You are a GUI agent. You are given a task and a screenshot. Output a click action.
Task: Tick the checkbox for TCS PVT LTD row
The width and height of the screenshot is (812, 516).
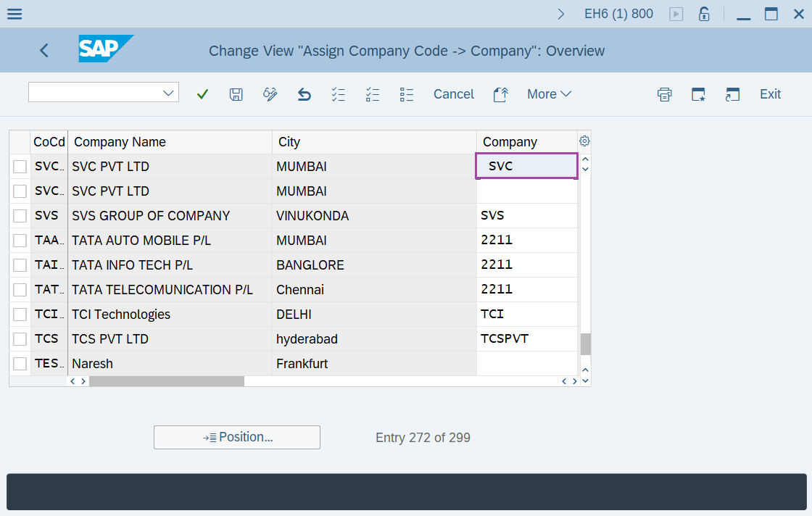coord(19,338)
